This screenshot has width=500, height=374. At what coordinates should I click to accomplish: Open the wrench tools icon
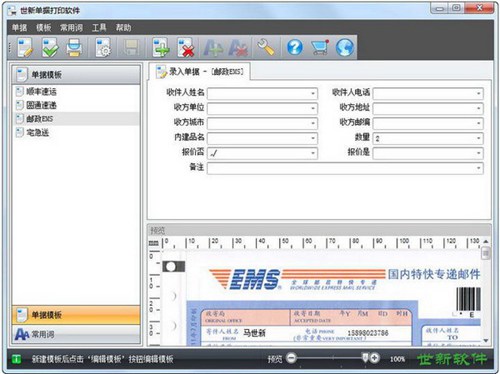pos(266,47)
